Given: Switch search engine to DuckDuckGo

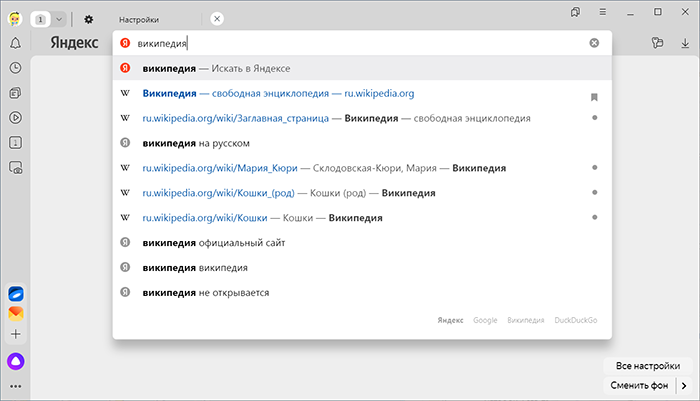Looking at the screenshot, I should tap(576, 320).
